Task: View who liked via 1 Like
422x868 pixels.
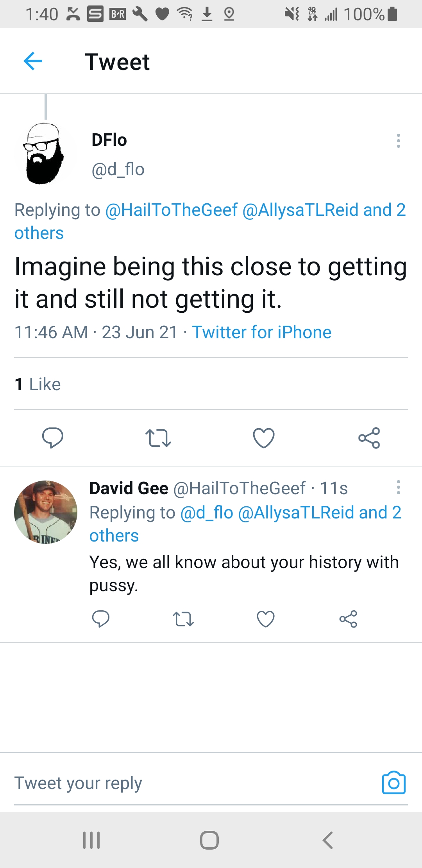Action: 38,384
